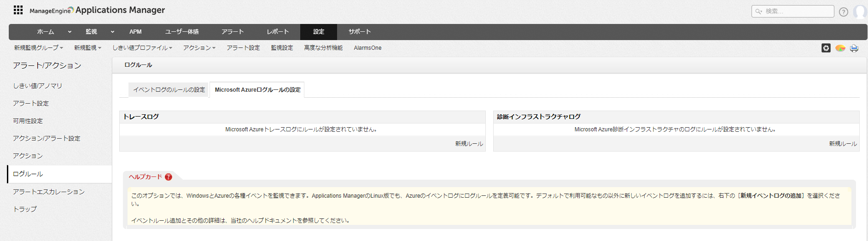Expand the ホーム menu arrow
The image size is (868, 241).
[x=70, y=32]
